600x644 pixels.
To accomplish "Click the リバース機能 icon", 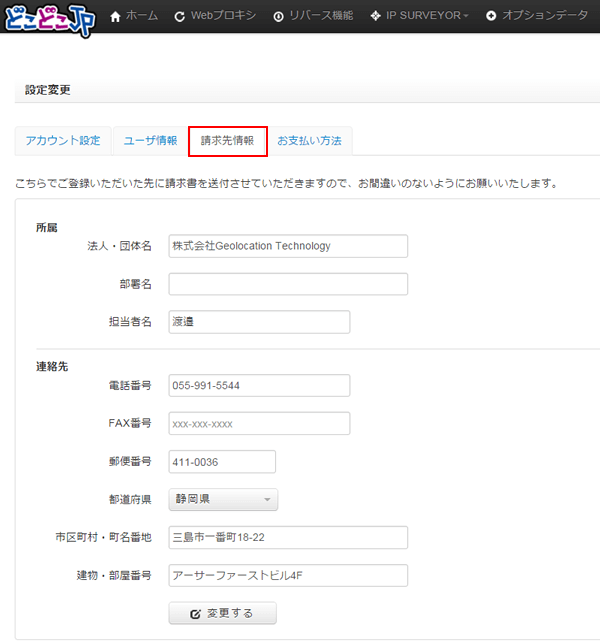I will pyautogui.click(x=278, y=17).
